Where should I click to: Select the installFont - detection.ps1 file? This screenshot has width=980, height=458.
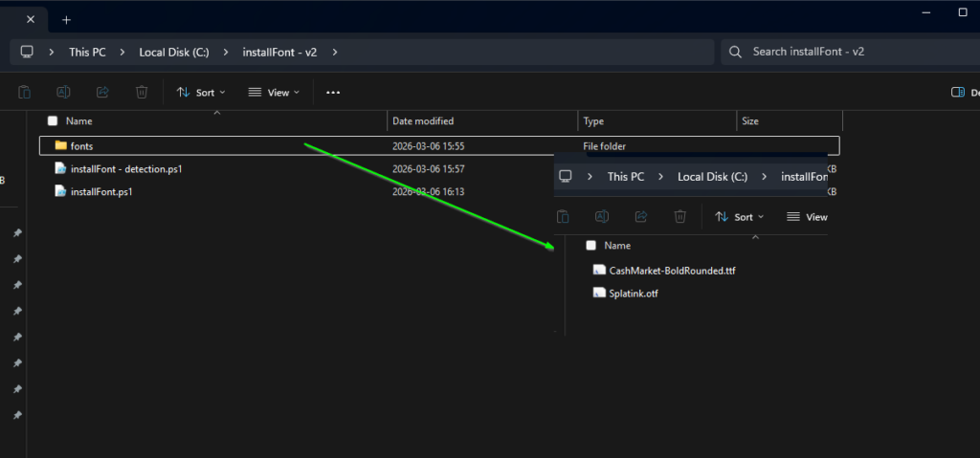(x=125, y=168)
